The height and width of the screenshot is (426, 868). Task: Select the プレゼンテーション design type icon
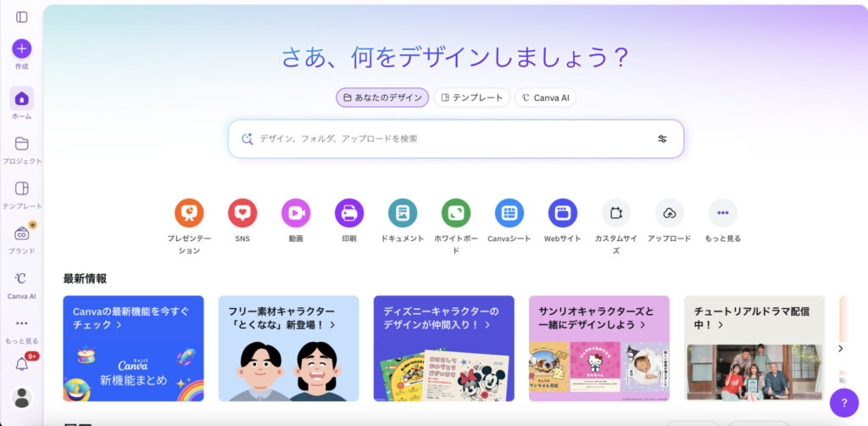click(x=189, y=213)
